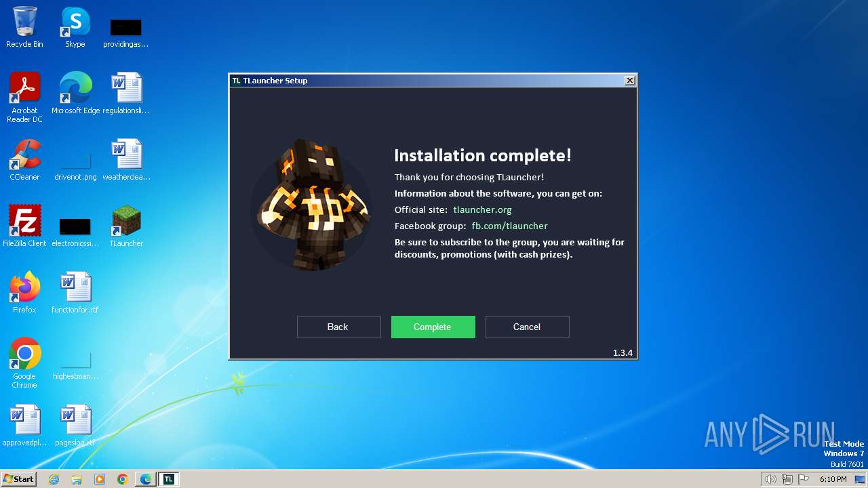
Task: Select the TLauncher desktop shortcut
Action: coord(126,226)
